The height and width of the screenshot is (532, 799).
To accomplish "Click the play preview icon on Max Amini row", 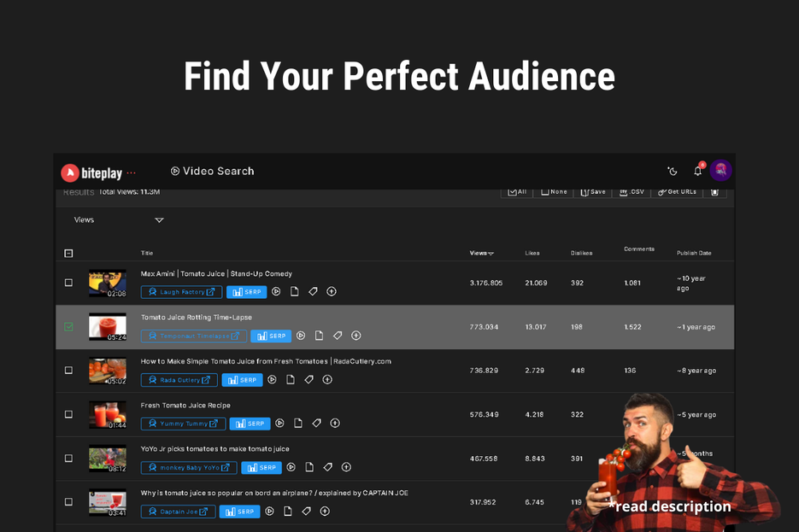I will click(x=275, y=291).
